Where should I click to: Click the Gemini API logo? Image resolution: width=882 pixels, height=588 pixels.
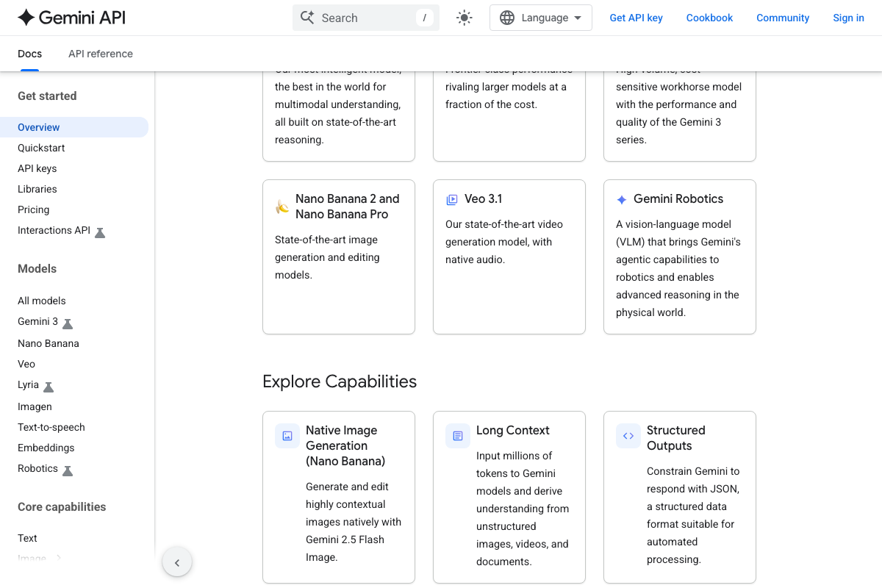tap(71, 18)
